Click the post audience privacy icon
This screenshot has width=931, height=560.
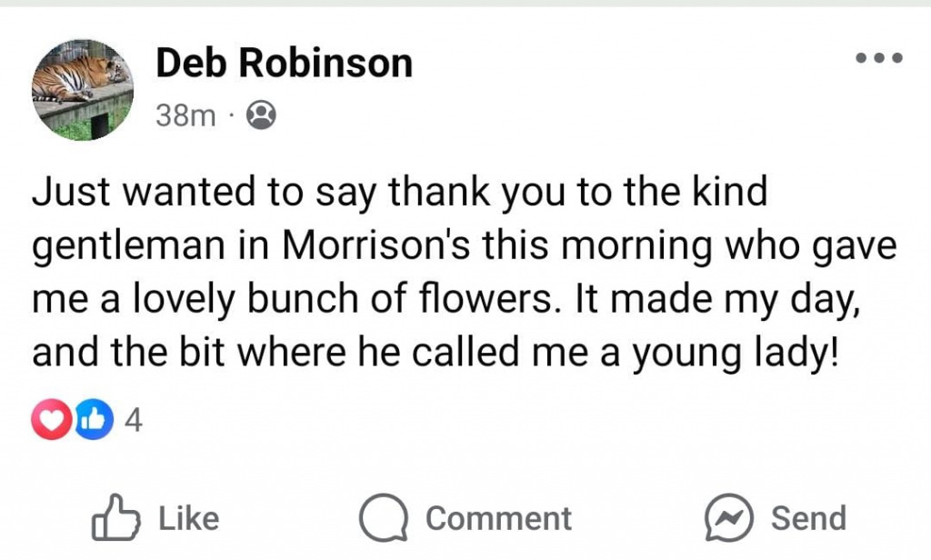coord(261,115)
